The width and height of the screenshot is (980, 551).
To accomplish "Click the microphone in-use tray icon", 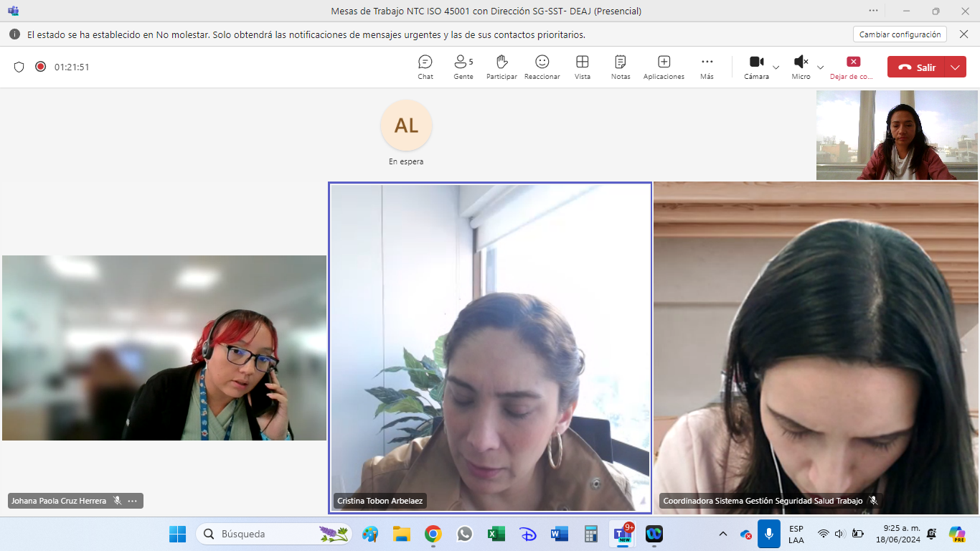I will (x=769, y=534).
